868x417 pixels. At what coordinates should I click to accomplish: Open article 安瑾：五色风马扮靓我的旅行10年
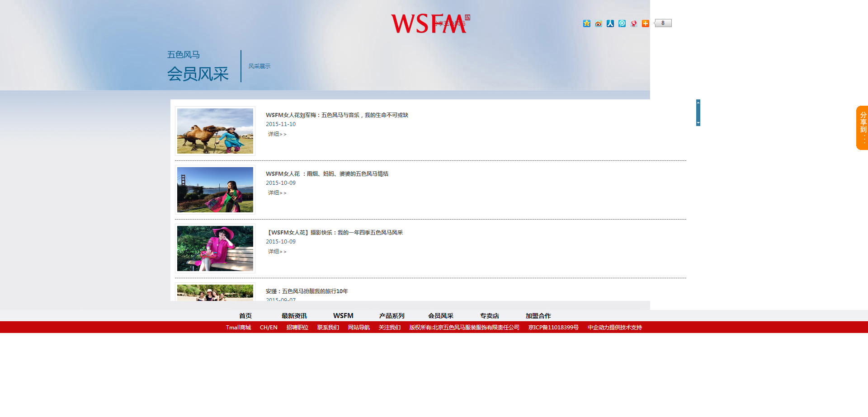(x=307, y=291)
